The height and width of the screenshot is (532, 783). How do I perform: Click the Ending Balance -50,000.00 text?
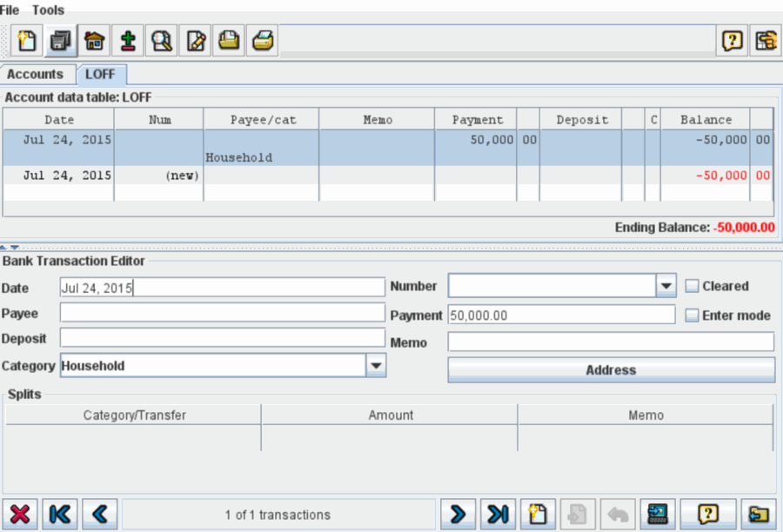click(694, 228)
